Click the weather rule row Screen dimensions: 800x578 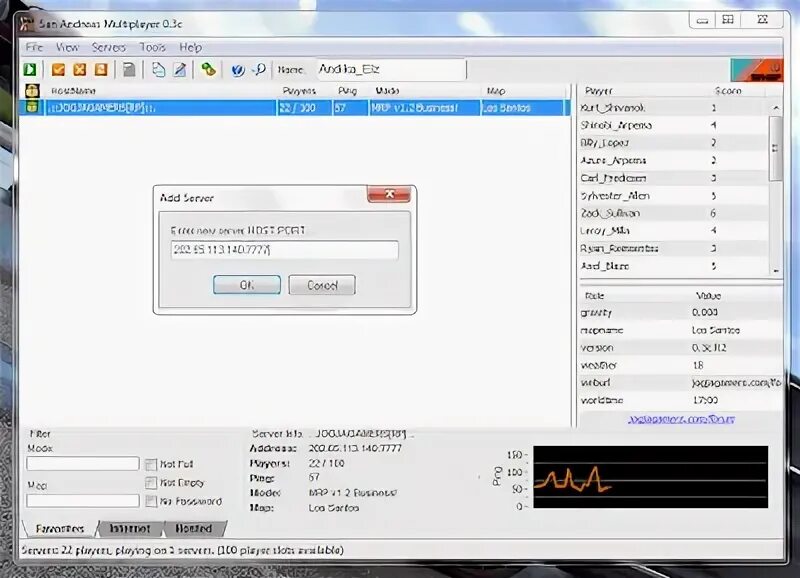[681, 365]
